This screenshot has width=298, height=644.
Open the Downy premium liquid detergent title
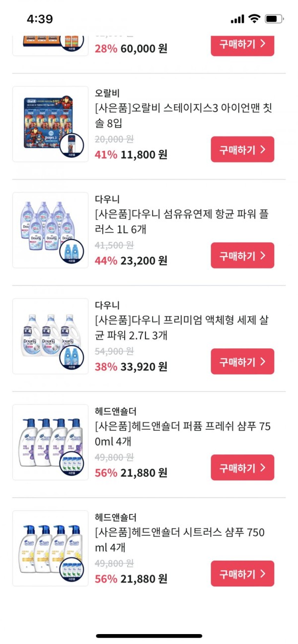point(182,328)
